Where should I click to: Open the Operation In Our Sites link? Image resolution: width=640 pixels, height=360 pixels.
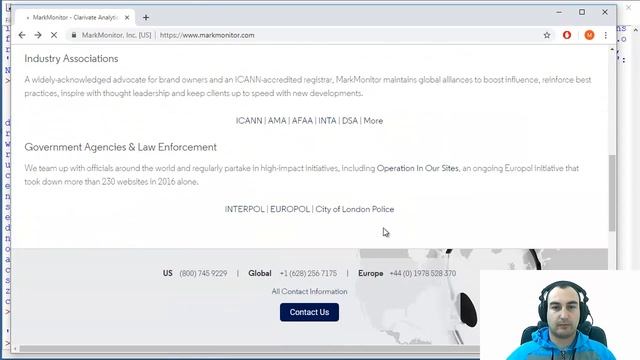click(418, 168)
